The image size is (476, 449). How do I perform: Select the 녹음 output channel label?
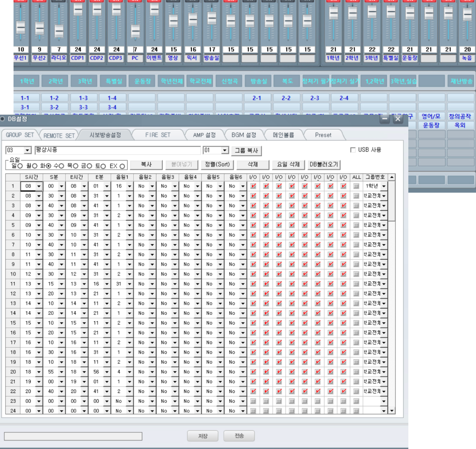coord(467,58)
